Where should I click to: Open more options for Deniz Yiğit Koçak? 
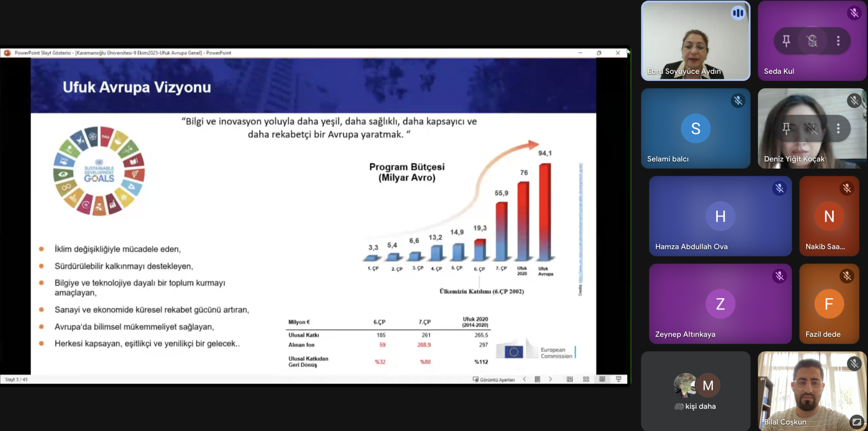coord(838,128)
